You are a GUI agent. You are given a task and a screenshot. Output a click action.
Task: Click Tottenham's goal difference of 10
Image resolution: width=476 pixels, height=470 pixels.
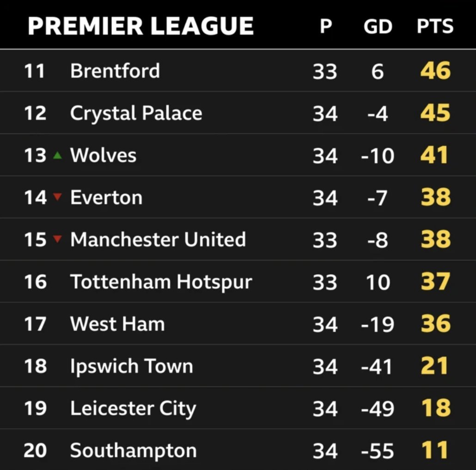[378, 282]
